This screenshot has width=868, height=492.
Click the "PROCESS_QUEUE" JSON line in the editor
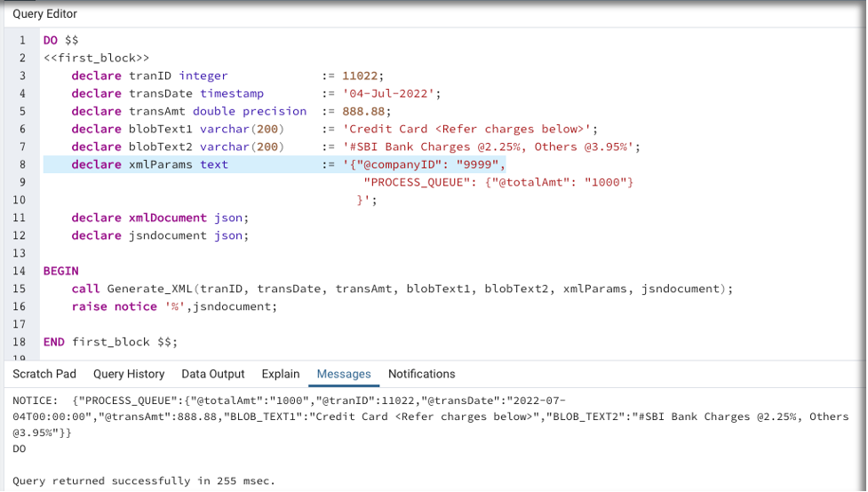[498, 182]
